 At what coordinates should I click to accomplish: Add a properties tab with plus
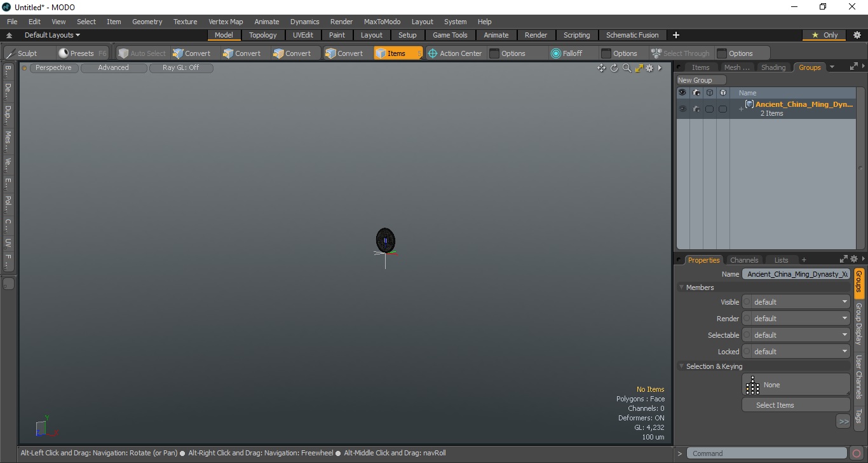[x=804, y=260]
